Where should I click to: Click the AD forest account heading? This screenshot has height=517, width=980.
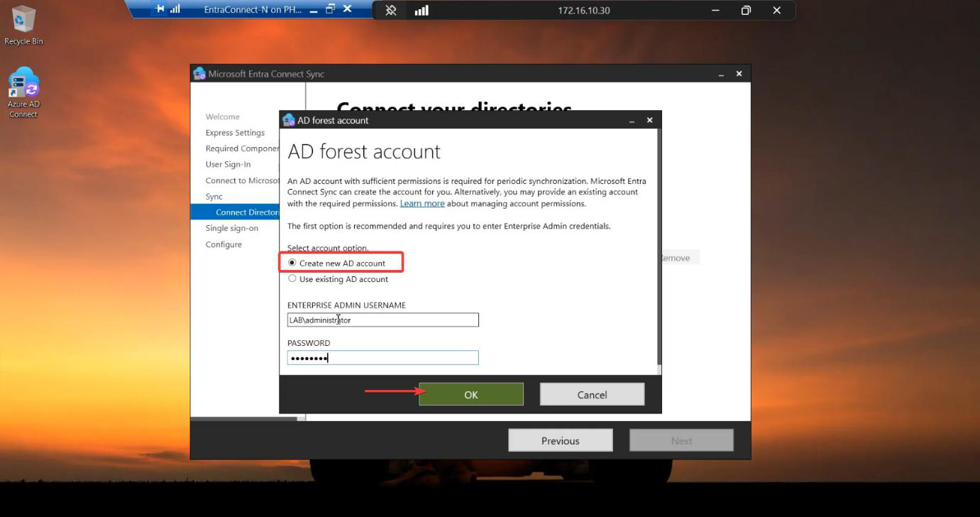tap(364, 151)
